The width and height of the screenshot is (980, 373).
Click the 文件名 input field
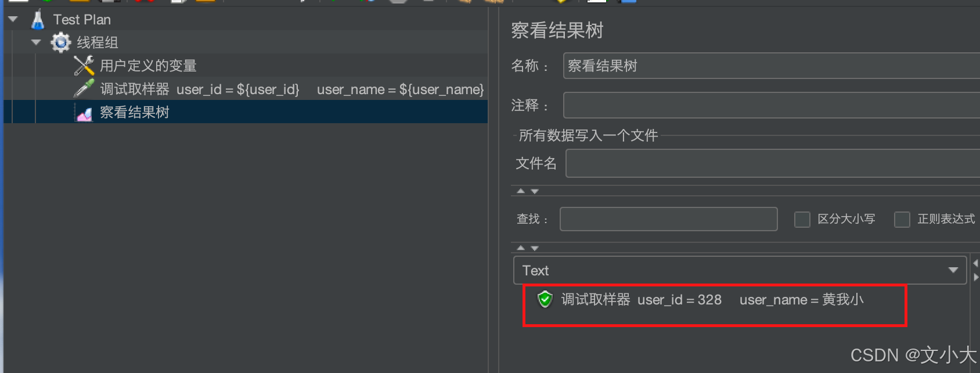point(773,163)
